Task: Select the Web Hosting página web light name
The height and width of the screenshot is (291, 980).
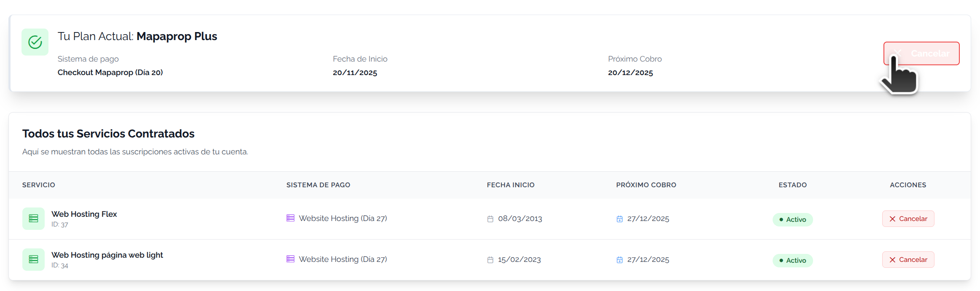Action: point(107,255)
